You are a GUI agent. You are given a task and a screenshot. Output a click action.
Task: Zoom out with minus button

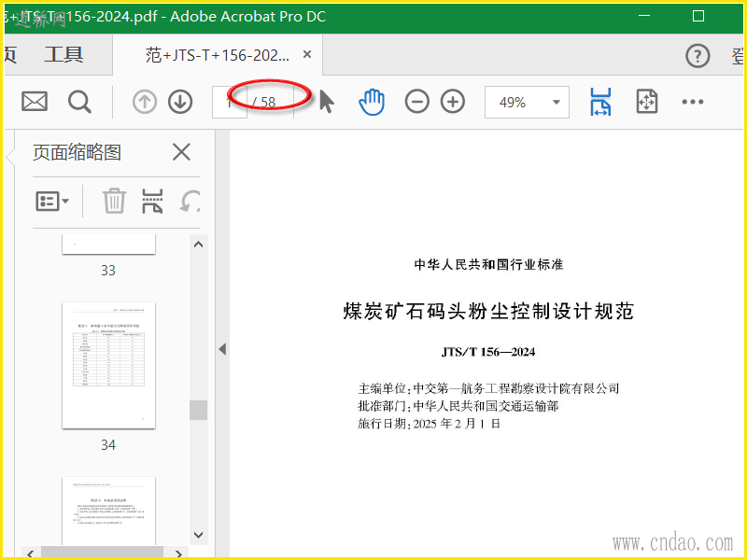click(x=416, y=102)
